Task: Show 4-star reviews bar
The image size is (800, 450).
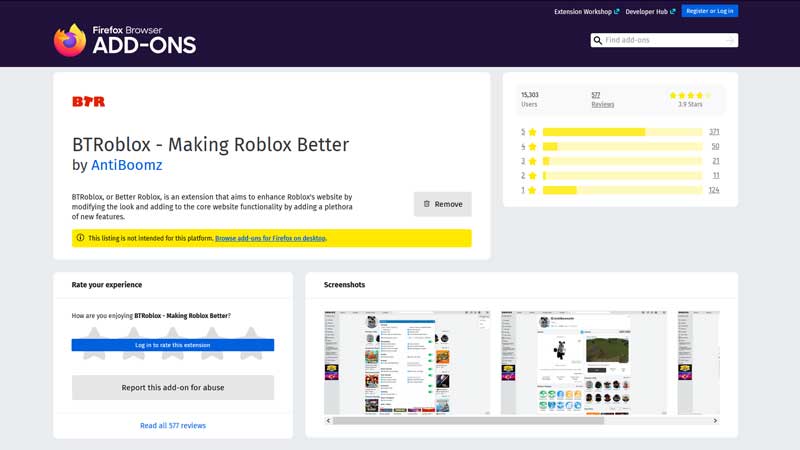Action: 622,146
